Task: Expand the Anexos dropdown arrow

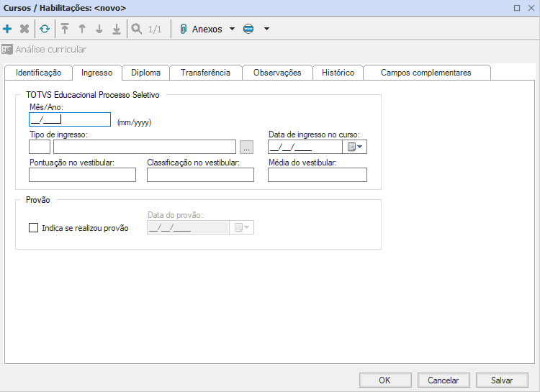Action: [x=232, y=29]
